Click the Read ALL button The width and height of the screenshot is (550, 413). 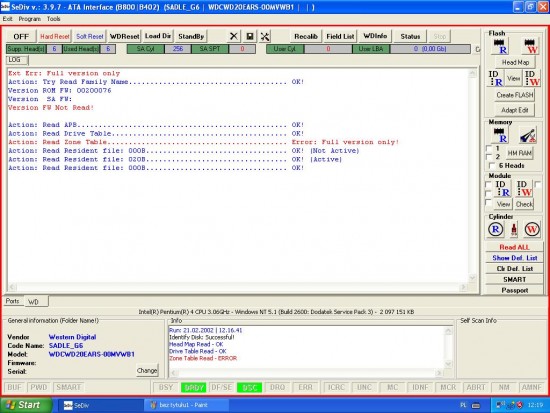point(515,247)
